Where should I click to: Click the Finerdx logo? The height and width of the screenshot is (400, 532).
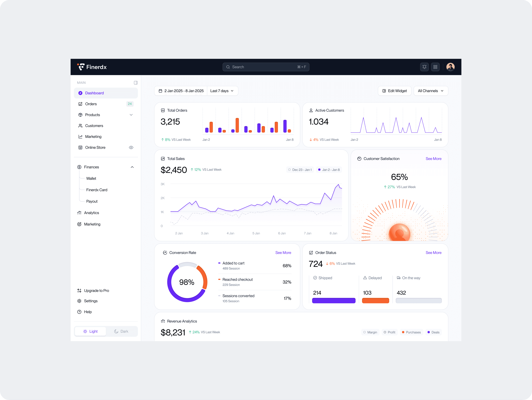tap(92, 67)
